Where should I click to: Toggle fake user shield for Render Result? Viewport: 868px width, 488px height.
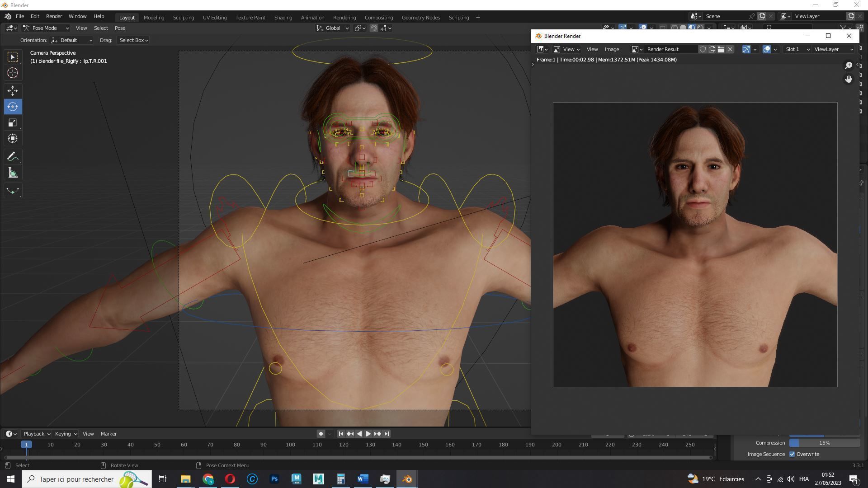tap(703, 49)
